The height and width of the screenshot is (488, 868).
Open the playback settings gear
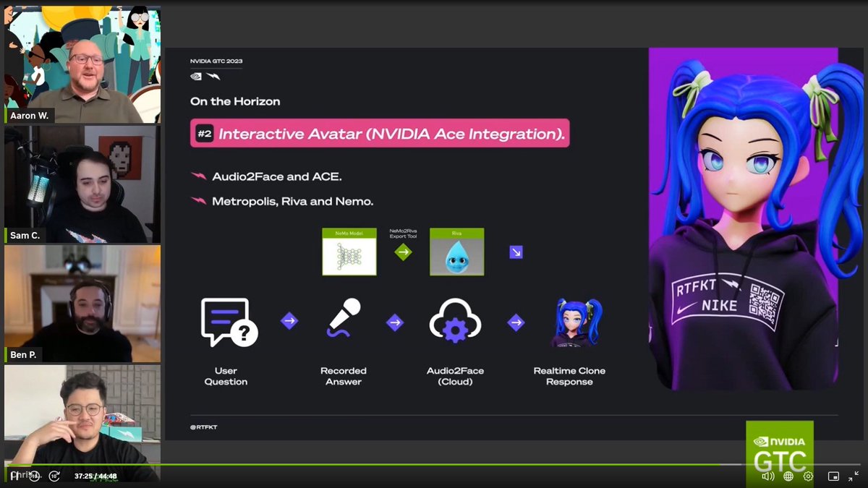(x=807, y=476)
